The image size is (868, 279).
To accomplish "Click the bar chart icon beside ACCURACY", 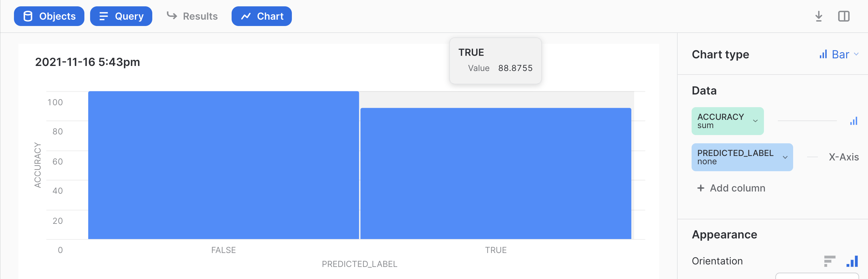I will (853, 121).
